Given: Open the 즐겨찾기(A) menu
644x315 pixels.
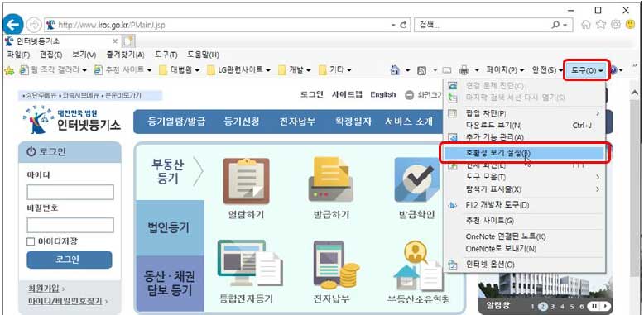Looking at the screenshot, I should [x=125, y=55].
